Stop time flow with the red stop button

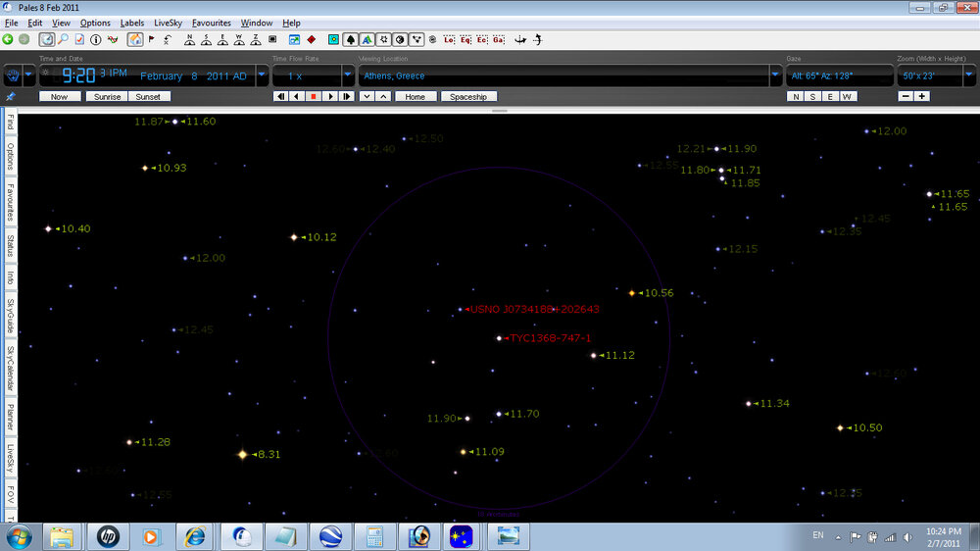314,96
